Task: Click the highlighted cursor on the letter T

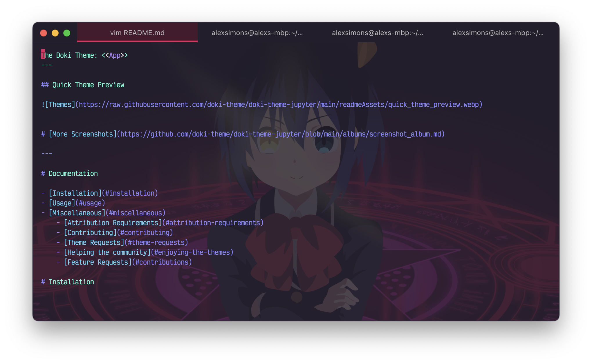Action: point(43,55)
